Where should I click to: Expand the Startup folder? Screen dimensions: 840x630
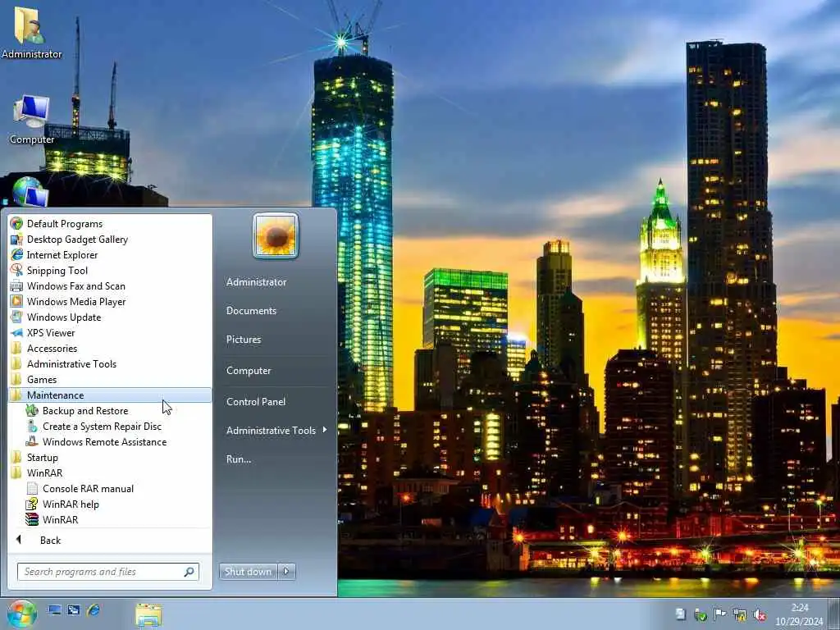(43, 458)
